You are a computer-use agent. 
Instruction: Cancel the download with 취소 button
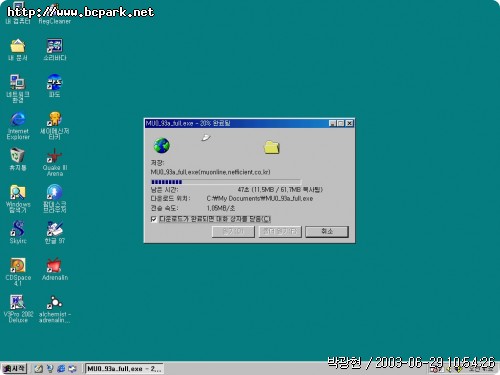(x=327, y=231)
